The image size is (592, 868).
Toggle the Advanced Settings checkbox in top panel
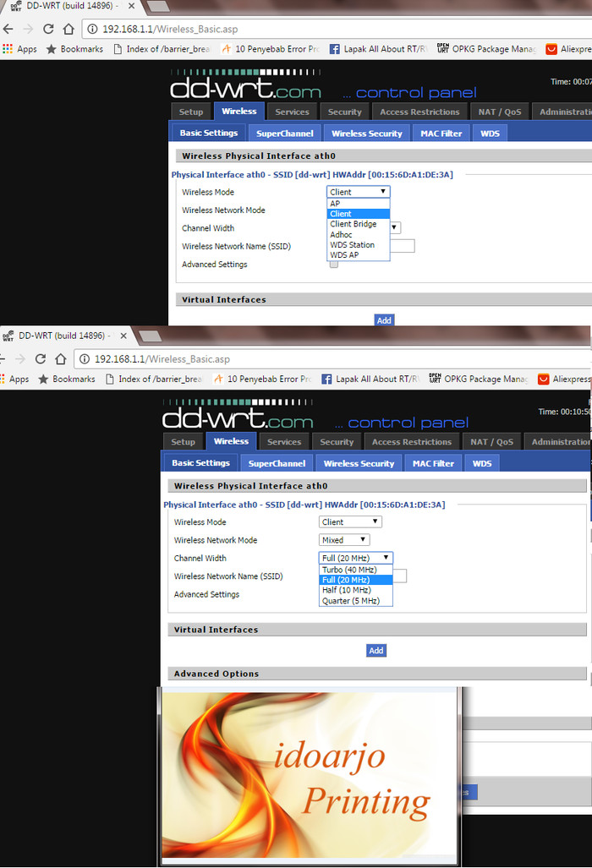pyautogui.click(x=334, y=264)
